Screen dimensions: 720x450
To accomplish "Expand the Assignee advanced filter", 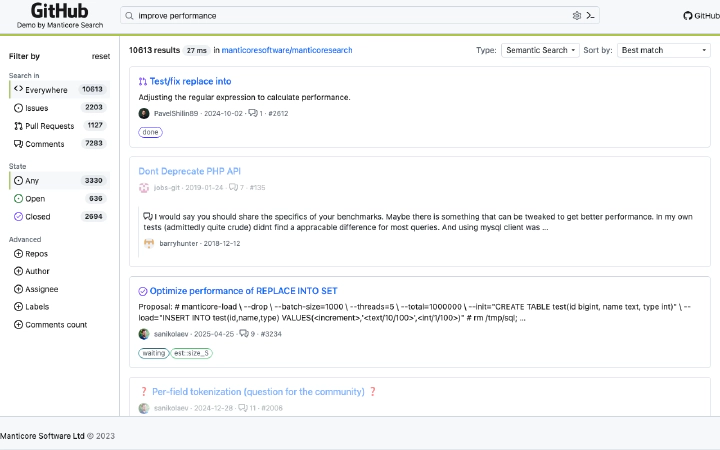I will [36, 289].
